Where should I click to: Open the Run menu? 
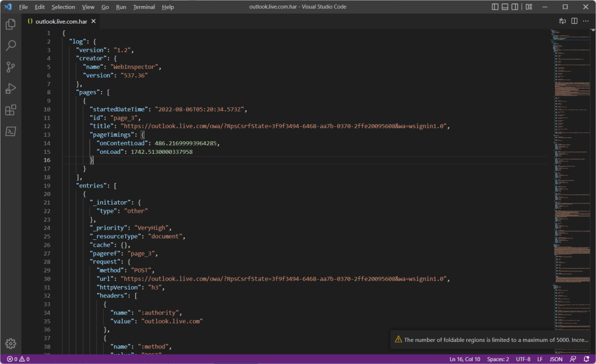coord(121,7)
